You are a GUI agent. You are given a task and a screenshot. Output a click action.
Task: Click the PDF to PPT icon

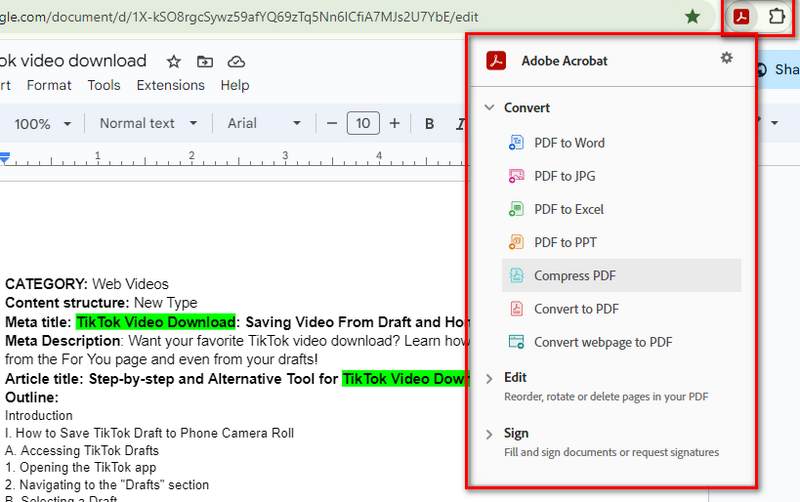[x=516, y=242]
